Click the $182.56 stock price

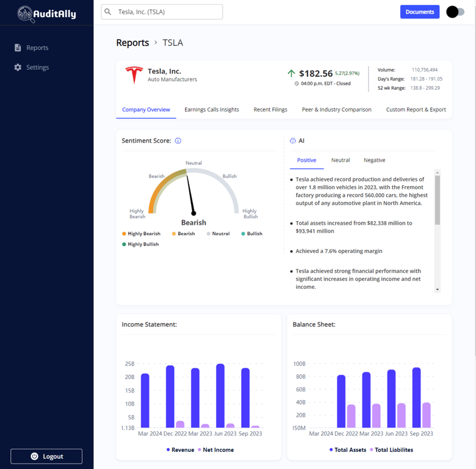316,73
